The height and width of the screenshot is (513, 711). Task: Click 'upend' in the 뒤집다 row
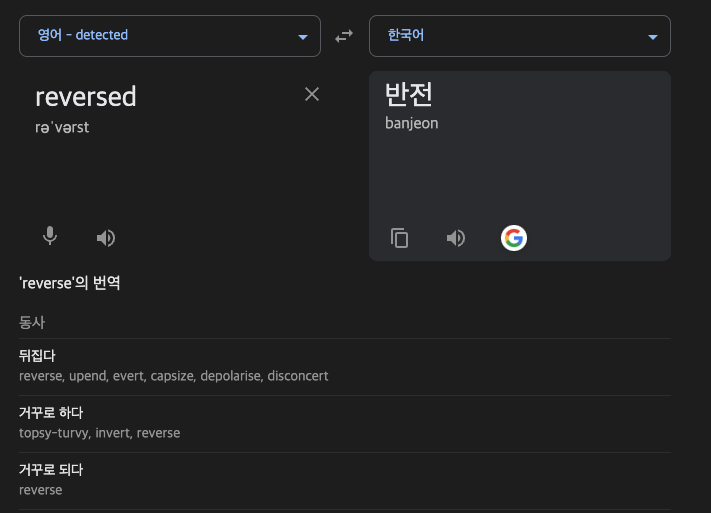[x=88, y=376]
